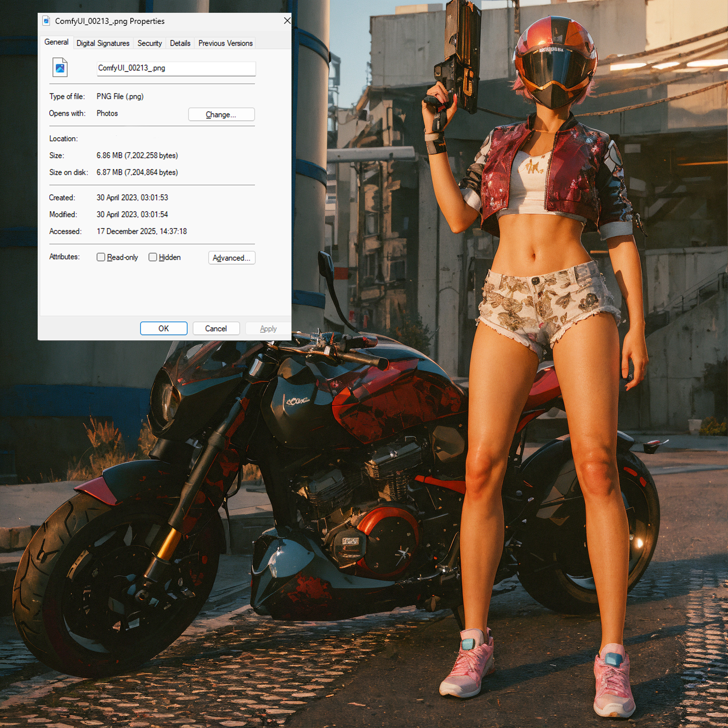Enable the Read-only attribute checkbox
This screenshot has width=728, height=728.
point(101,257)
